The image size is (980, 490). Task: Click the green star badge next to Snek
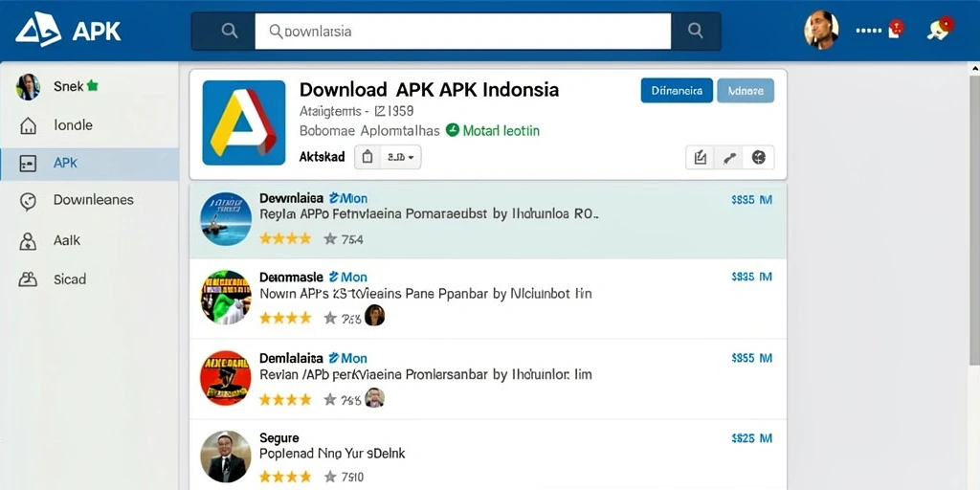(x=93, y=86)
